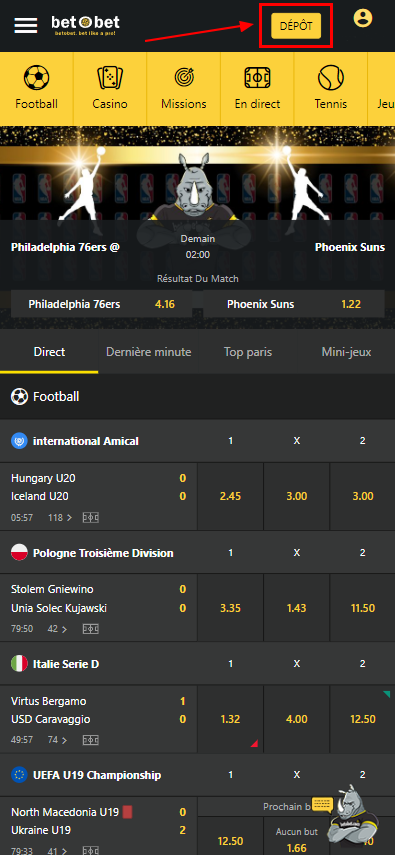
Task: Bet on Phoenix Suns at 1.22
Action: pos(294,304)
